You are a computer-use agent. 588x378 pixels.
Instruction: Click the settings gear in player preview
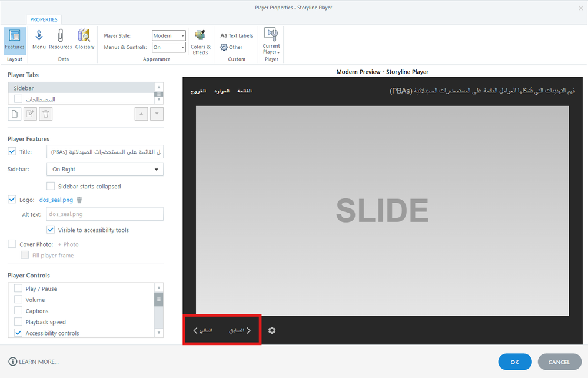click(x=272, y=330)
